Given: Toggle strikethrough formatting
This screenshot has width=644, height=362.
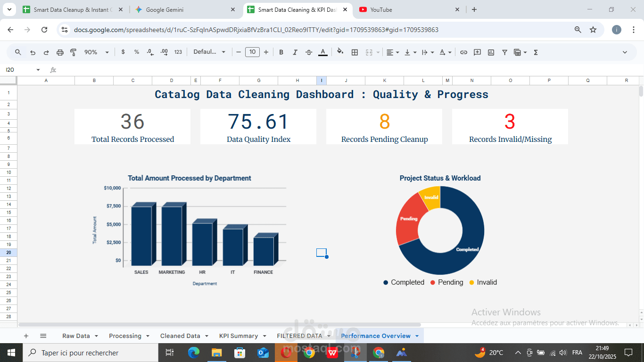Looking at the screenshot, I should click(x=309, y=52).
